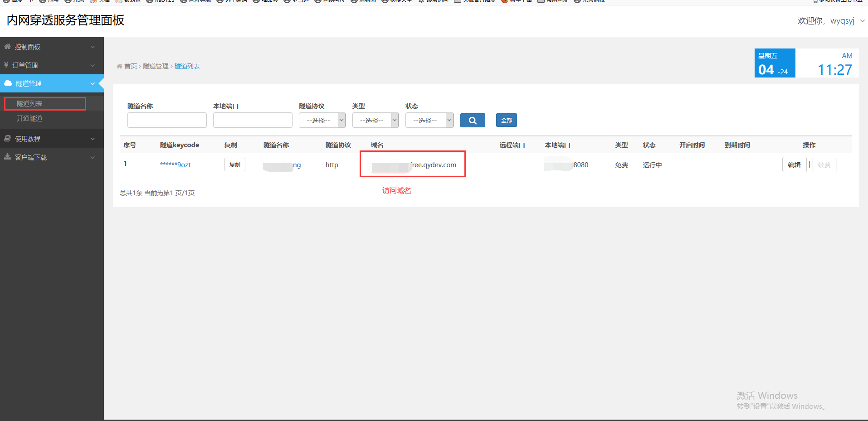The width and height of the screenshot is (868, 421).
Task: Open the wyqsyj account dropdown
Action: pos(842,21)
